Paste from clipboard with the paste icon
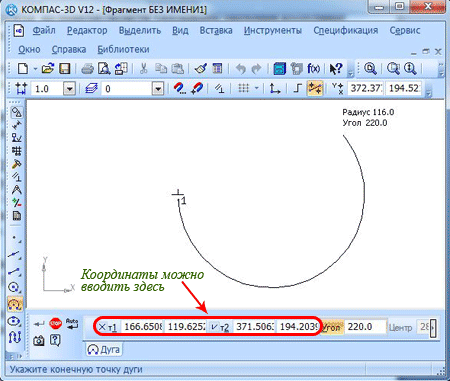 point(178,69)
